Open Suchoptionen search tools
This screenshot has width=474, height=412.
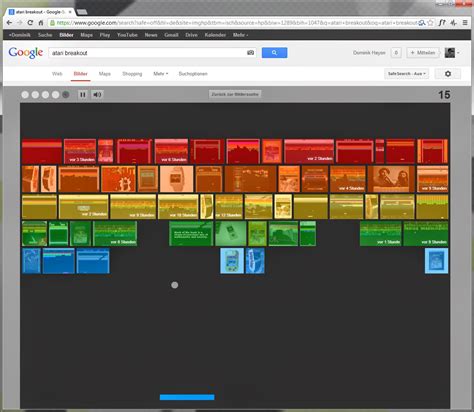tap(193, 74)
